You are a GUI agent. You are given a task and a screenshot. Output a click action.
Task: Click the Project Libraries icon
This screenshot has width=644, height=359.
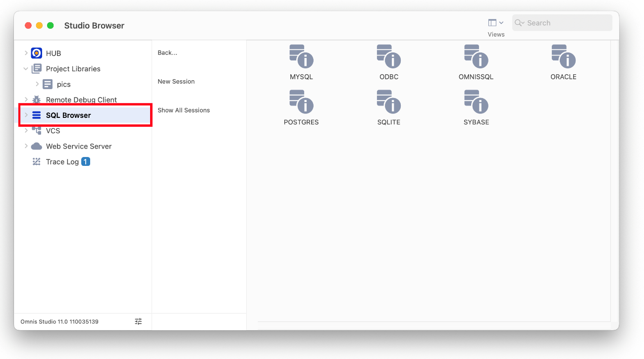37,69
